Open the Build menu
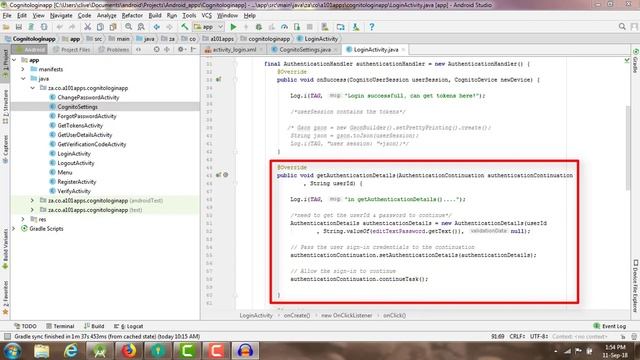 coord(155,16)
